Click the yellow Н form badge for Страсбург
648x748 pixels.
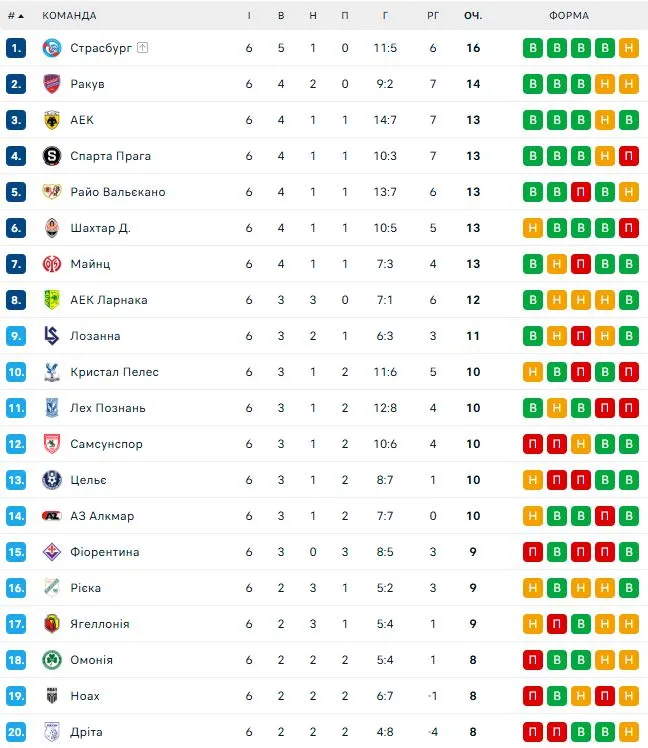[629, 48]
